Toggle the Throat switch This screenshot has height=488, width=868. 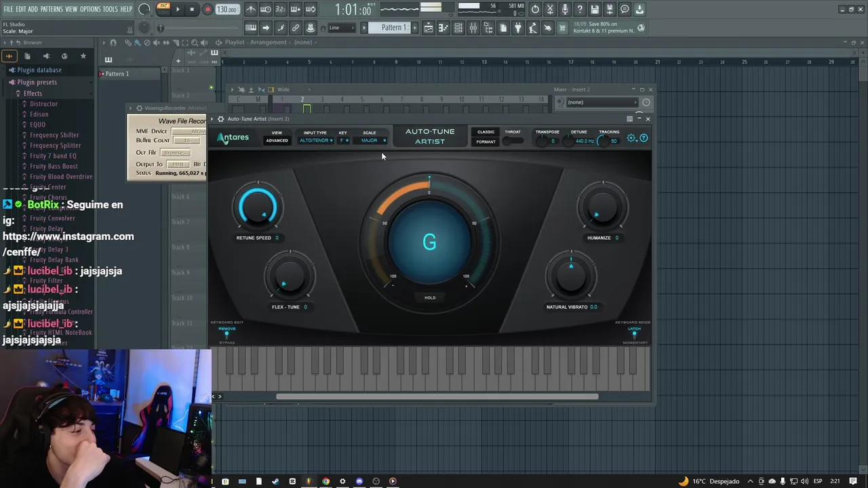[513, 141]
